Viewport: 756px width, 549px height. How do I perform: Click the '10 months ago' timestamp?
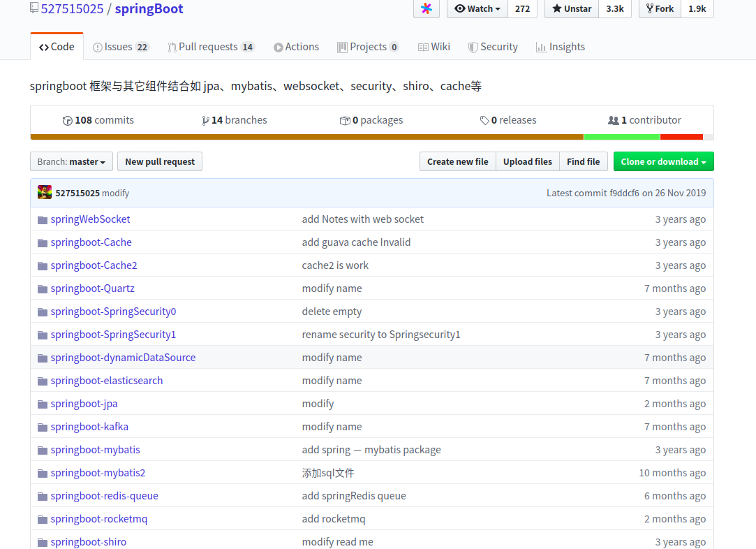point(672,473)
